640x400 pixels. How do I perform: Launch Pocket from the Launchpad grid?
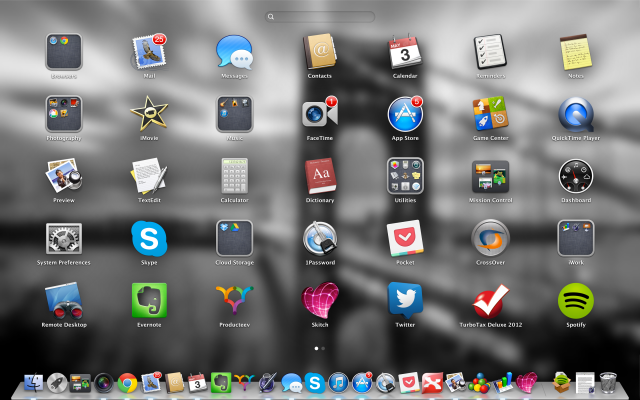tap(405, 238)
